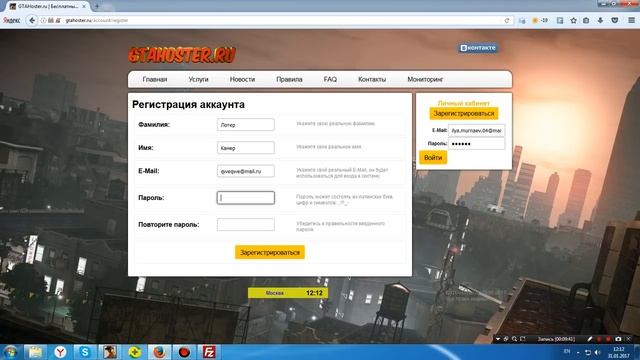Open the Новости menu item
The image size is (640, 360).
pyautogui.click(x=242, y=80)
